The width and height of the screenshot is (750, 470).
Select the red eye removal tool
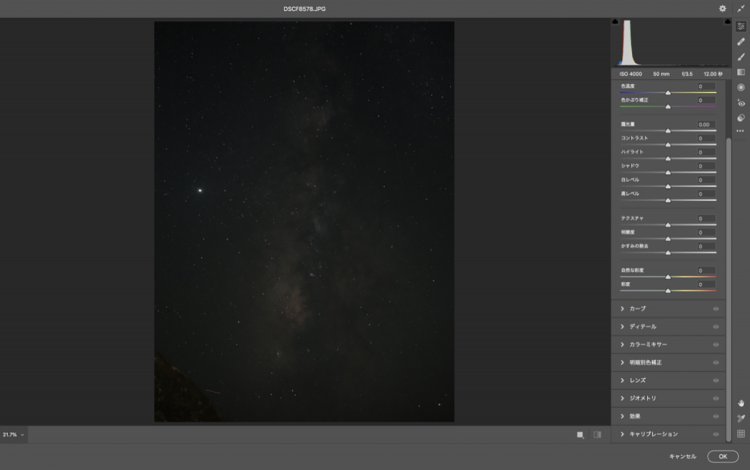(x=741, y=102)
